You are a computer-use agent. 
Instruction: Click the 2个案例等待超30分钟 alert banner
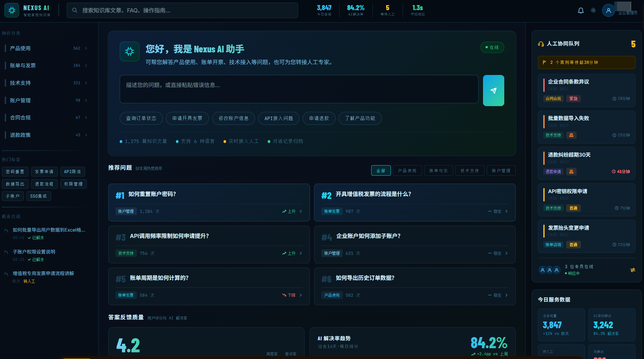tap(587, 63)
